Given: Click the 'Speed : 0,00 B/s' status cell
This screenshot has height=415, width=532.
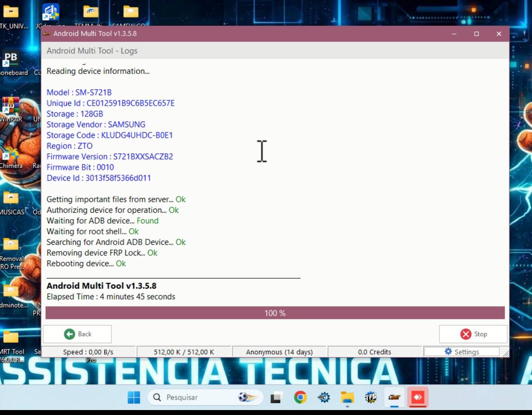Looking at the screenshot, I should (88, 352).
